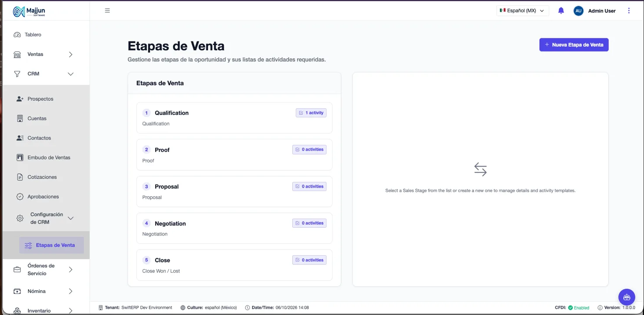Toggle the hamburger sidebar menu icon
This screenshot has height=315, width=644.
(107, 10)
